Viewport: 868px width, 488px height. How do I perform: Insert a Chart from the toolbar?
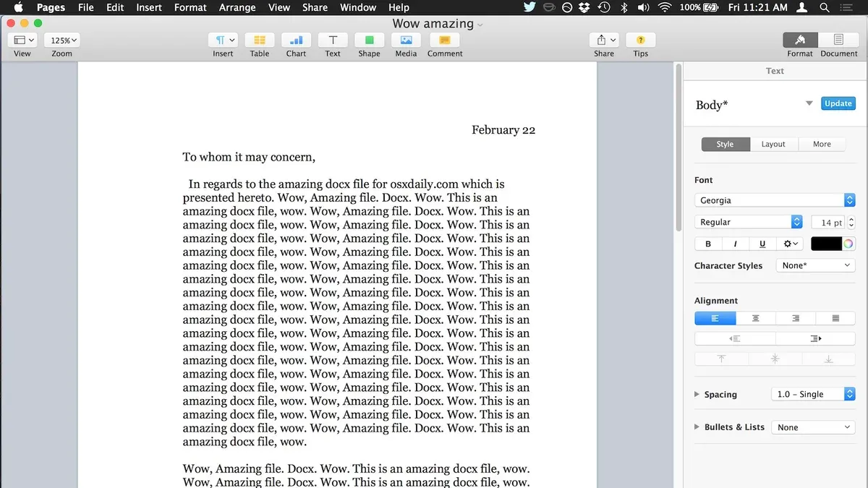[296, 40]
